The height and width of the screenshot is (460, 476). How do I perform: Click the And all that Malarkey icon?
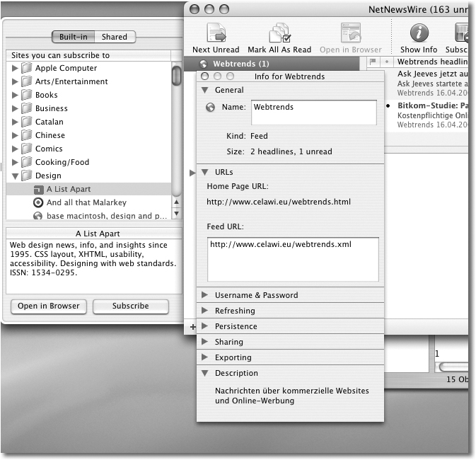pos(38,202)
